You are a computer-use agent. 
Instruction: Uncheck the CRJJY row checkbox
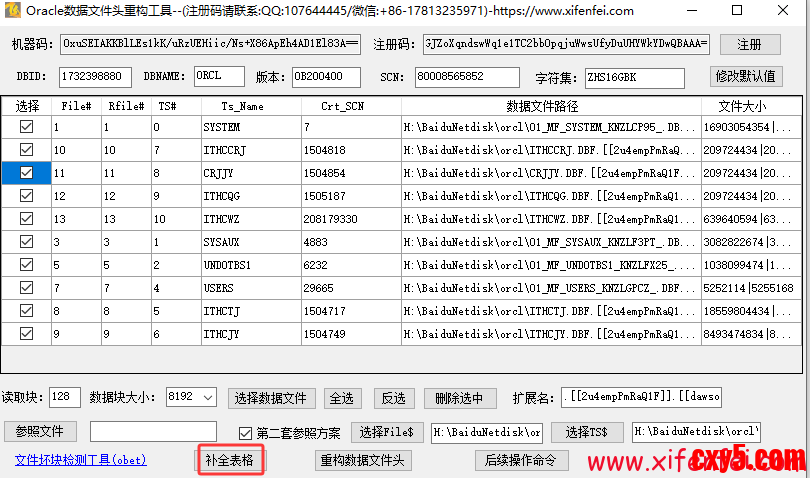(26, 173)
